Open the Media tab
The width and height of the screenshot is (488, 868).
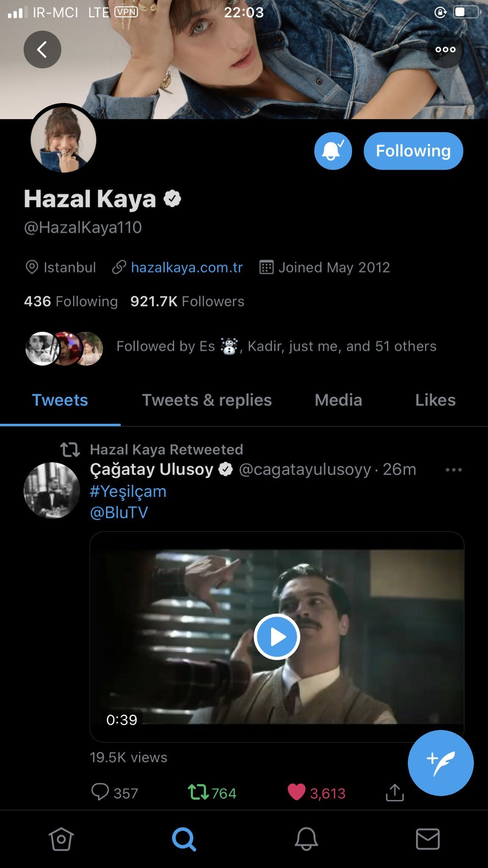pyautogui.click(x=338, y=400)
